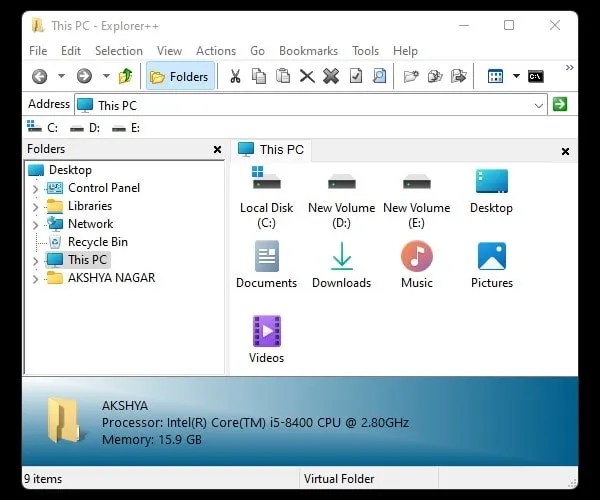Expand the Network tree node
The image size is (600, 500).
click(x=35, y=225)
